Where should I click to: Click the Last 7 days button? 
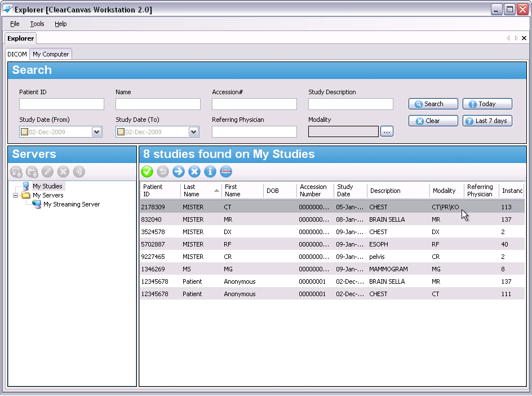487,121
